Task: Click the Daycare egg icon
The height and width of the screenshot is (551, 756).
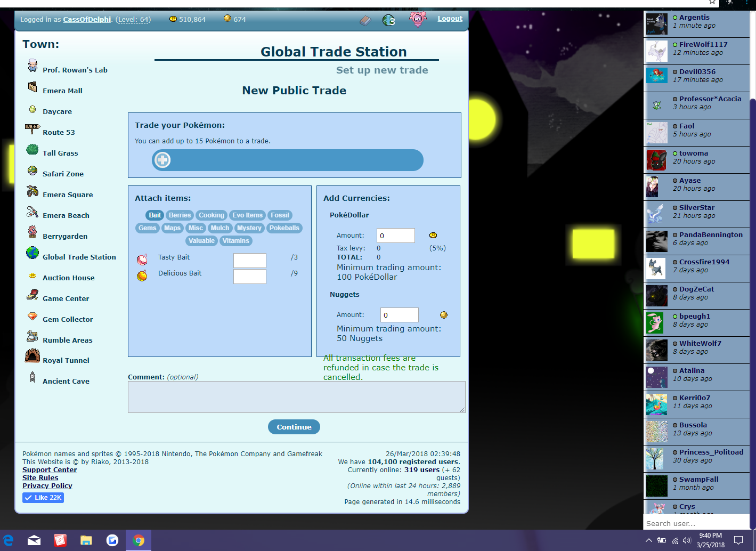Action: coord(32,109)
